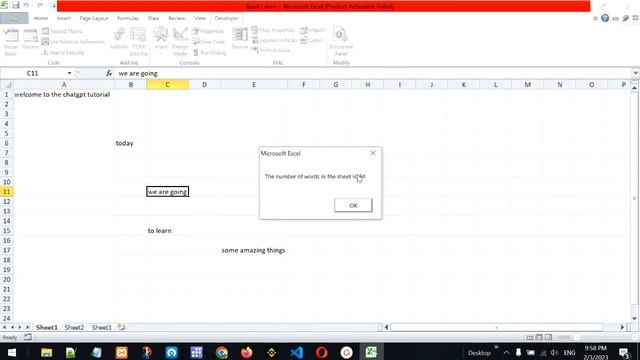Switch to the Home tab

tap(40, 18)
